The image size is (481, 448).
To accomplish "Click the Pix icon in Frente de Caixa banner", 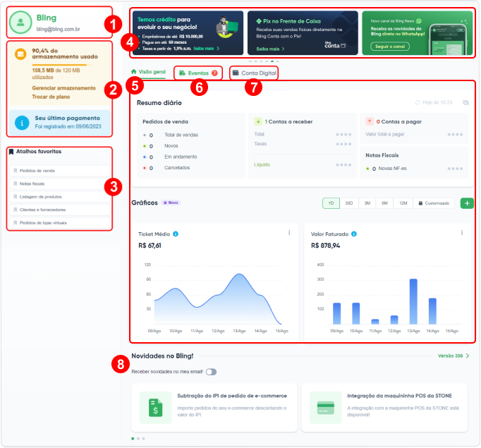I will click(260, 21).
